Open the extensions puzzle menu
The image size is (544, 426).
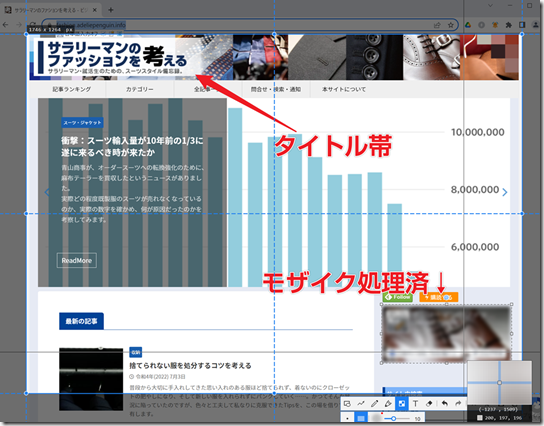pyautogui.click(x=509, y=25)
